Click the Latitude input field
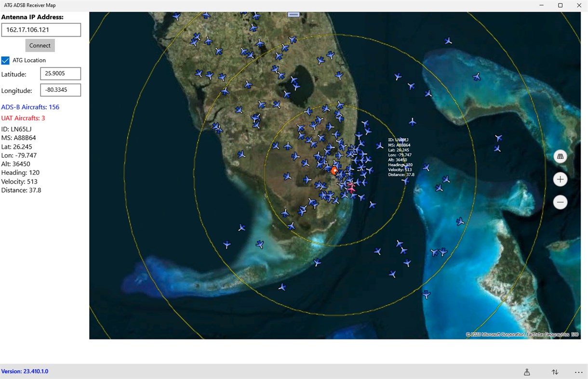Screen dimensions: 588x379 [x=60, y=73]
